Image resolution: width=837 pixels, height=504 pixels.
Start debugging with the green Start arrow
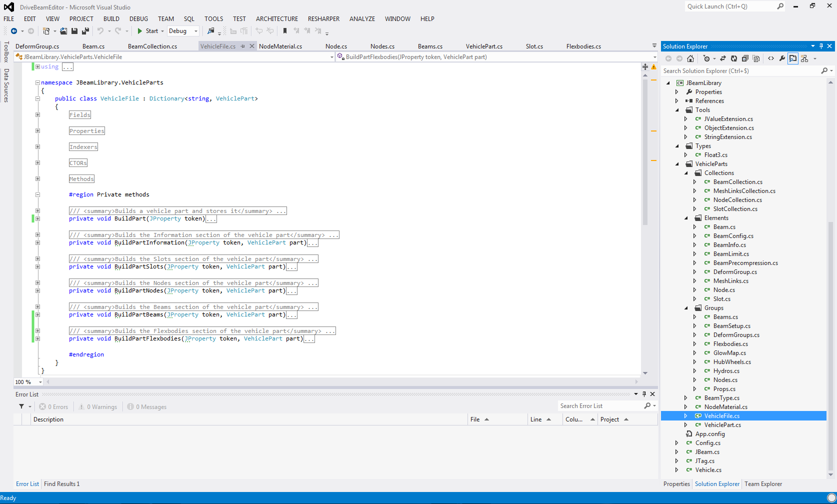[x=140, y=31]
